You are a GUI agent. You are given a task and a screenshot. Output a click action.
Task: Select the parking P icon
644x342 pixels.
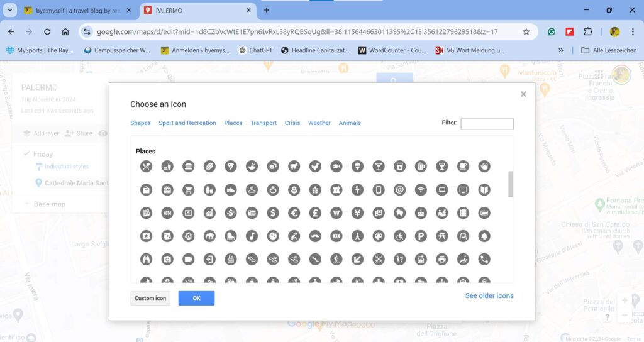point(421,236)
